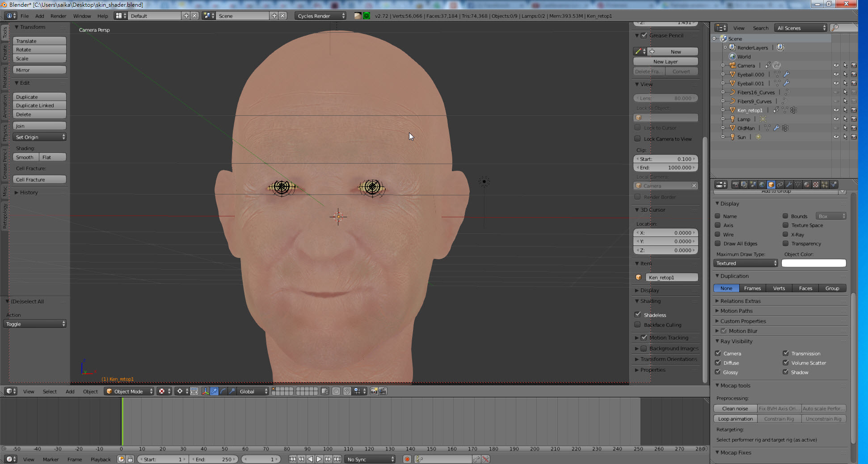Open the No Sync playback dropdown
868x464 pixels.
click(x=370, y=459)
